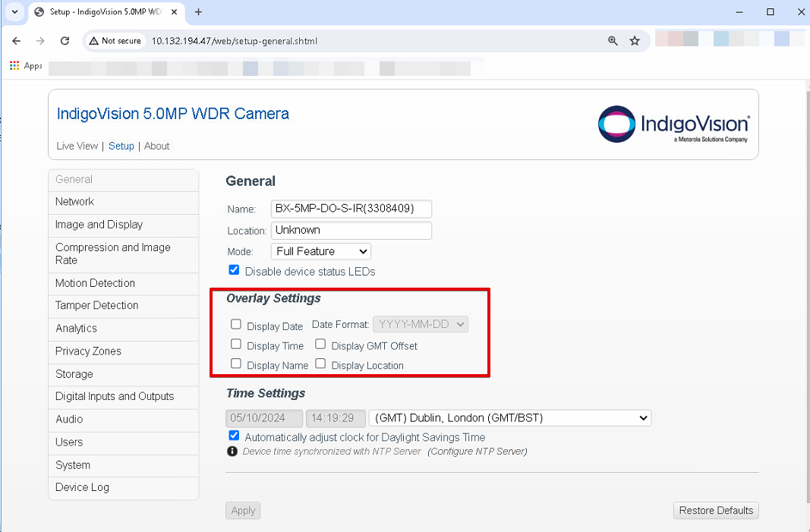Screen dimensions: 810x532
Task: Open Digital Inputs and Outputs settings
Action: [x=124, y=397]
